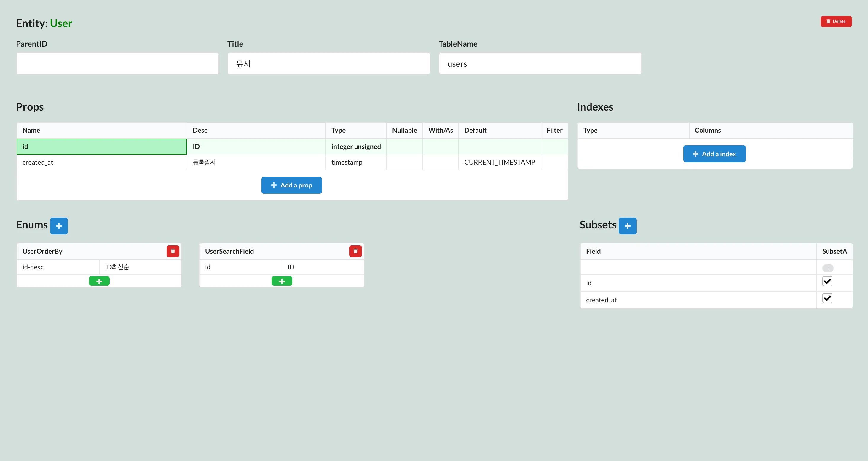
Task: Click into the ParentID input field
Action: click(117, 63)
